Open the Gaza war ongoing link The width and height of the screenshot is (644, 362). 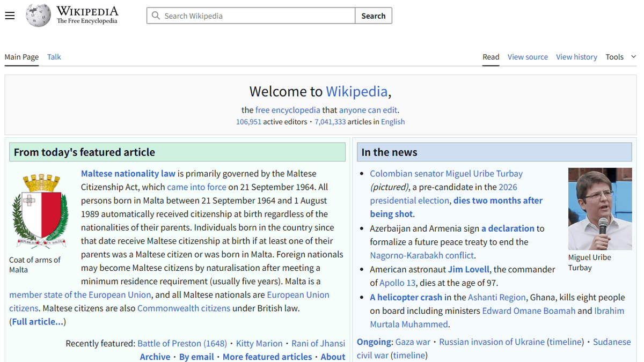click(x=413, y=342)
